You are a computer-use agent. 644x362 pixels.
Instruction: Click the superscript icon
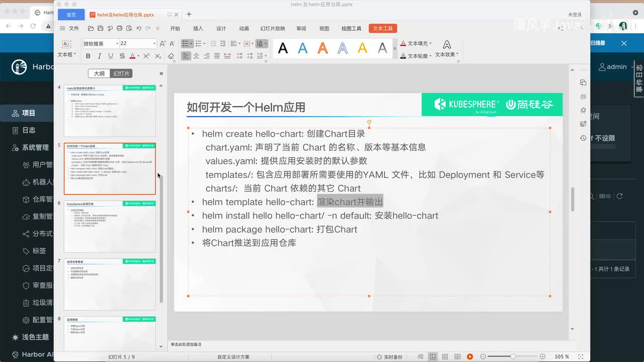click(x=146, y=56)
